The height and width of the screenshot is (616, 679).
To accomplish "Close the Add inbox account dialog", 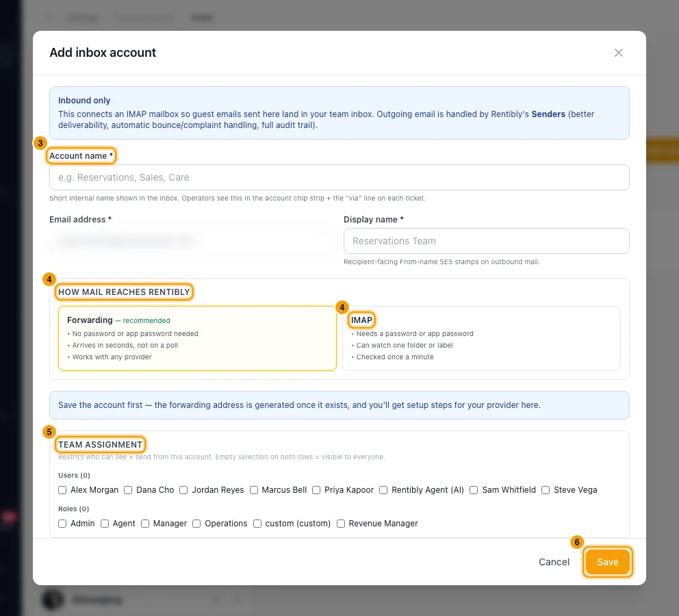I will click(618, 53).
